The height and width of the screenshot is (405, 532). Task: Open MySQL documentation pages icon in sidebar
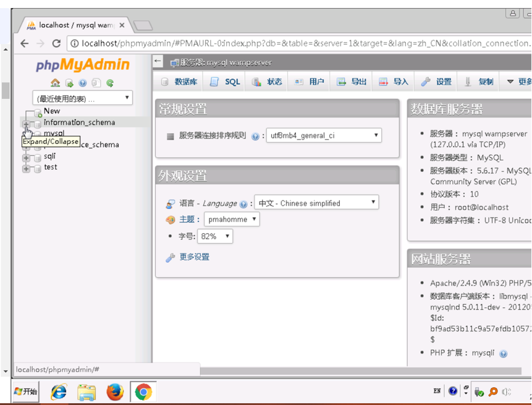(x=96, y=83)
